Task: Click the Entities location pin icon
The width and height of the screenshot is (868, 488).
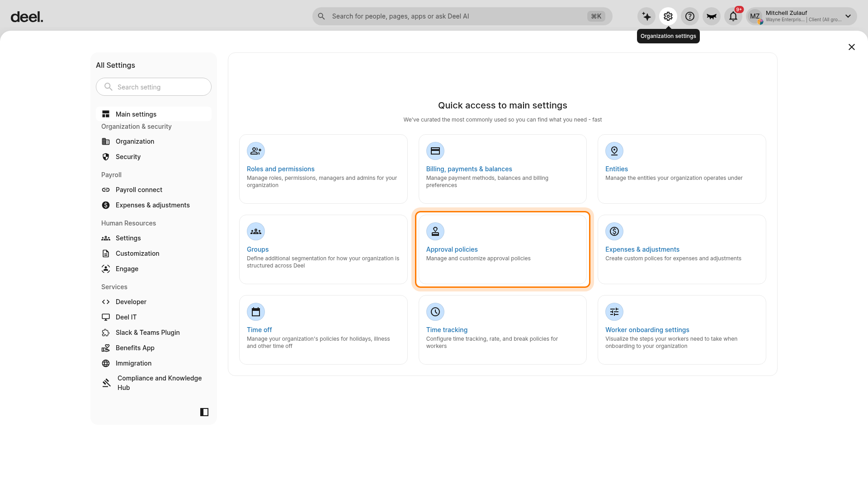Action: (x=614, y=151)
